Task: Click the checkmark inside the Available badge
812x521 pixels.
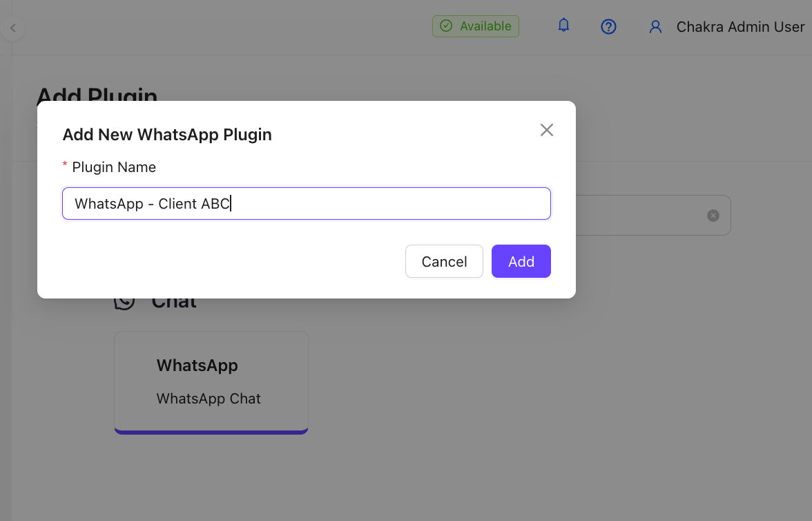Action: pyautogui.click(x=445, y=26)
